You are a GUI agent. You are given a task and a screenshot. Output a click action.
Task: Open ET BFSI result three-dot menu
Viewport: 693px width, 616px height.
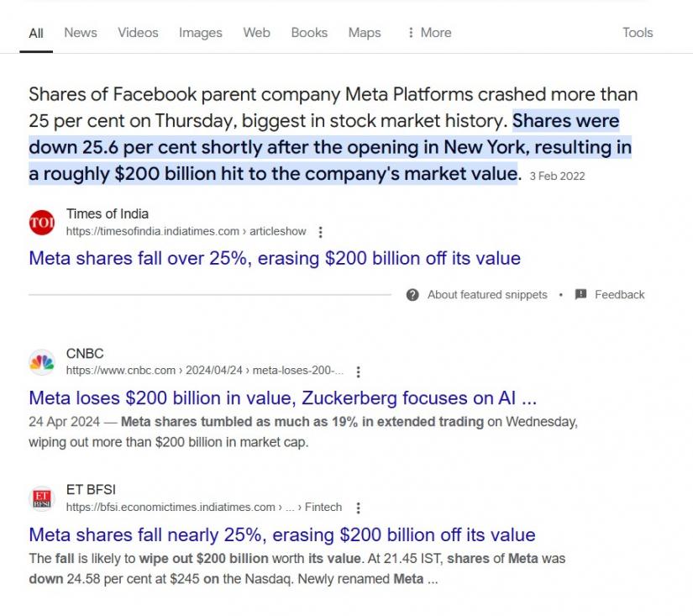pos(359,508)
